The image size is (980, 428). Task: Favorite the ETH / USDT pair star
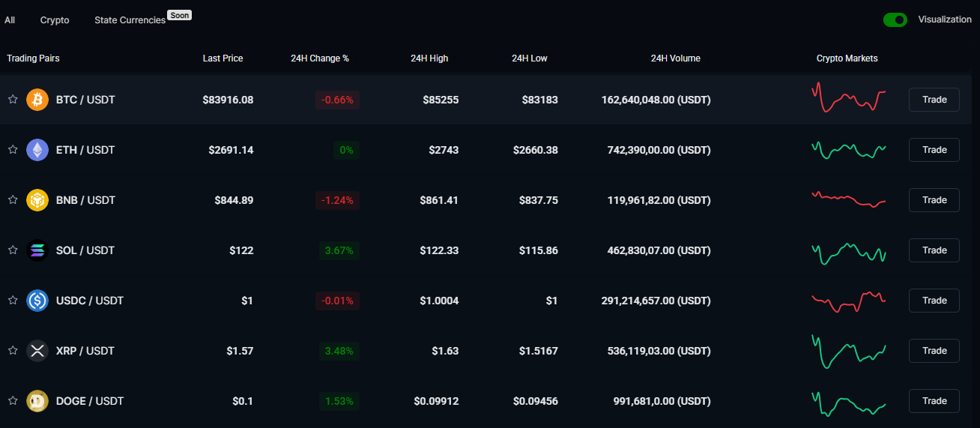13,150
